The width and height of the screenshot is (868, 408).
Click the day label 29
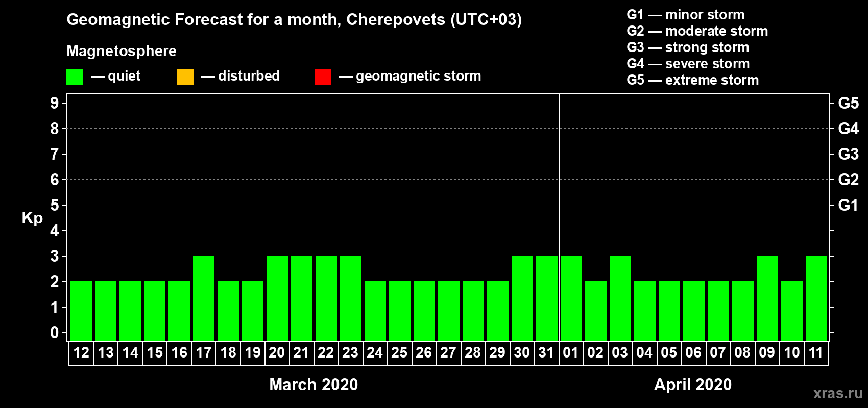click(x=498, y=352)
